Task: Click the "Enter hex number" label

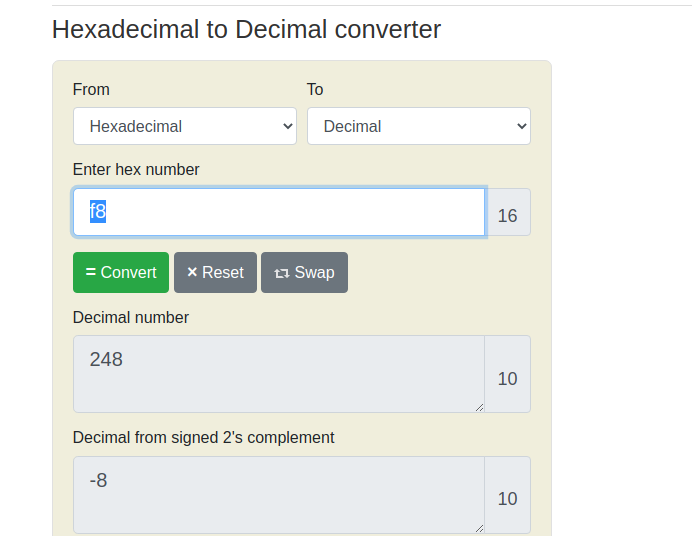Action: 136,169
